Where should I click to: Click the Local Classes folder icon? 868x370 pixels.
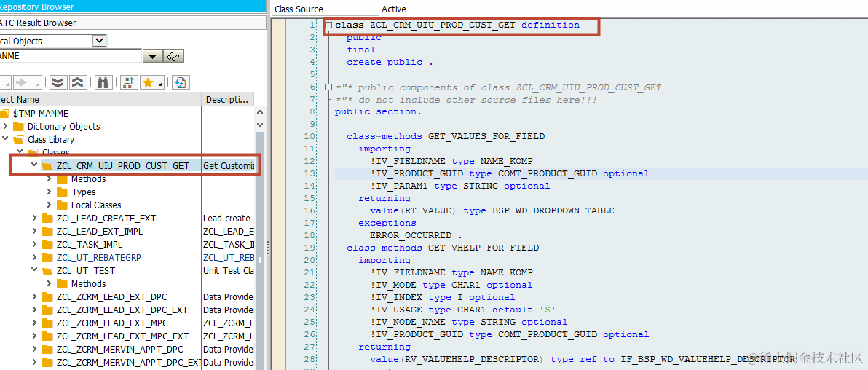[x=62, y=205]
